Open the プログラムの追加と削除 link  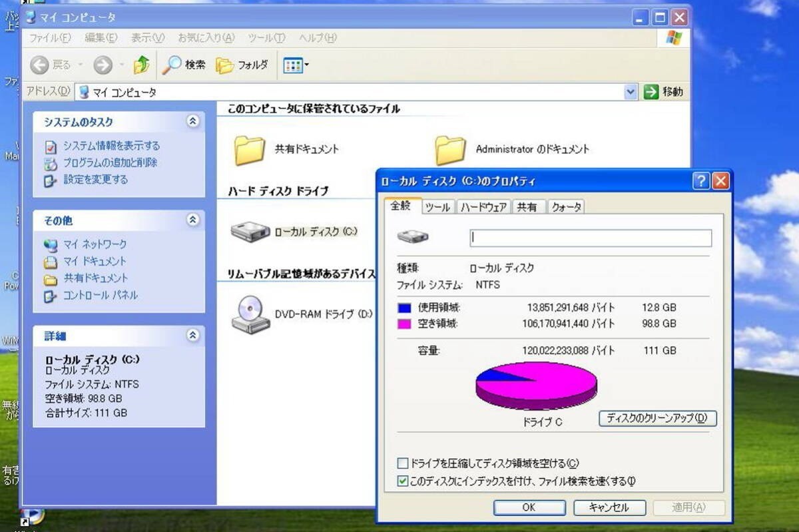[111, 162]
